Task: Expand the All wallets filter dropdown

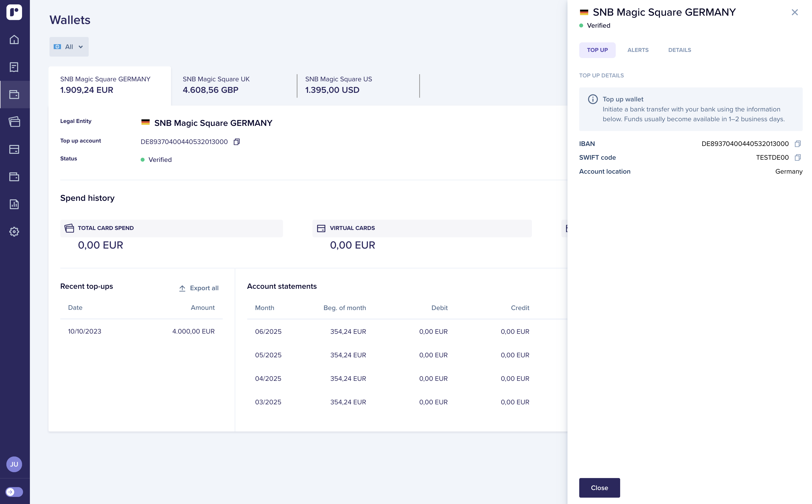Action: [x=69, y=47]
